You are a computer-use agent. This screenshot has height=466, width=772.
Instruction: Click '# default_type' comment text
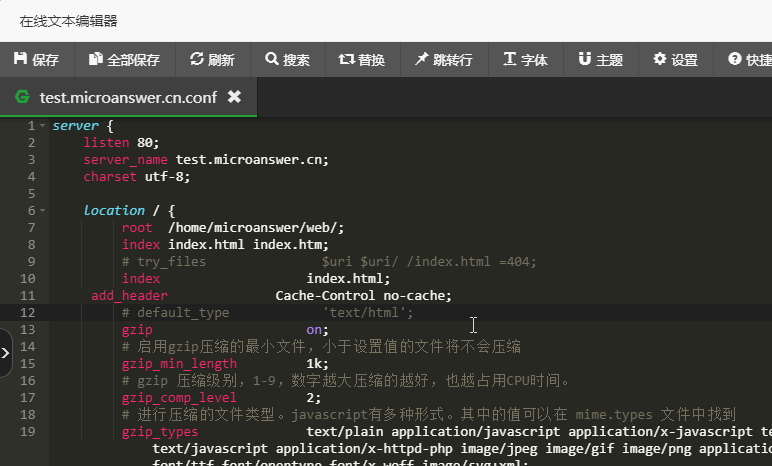[175, 313]
